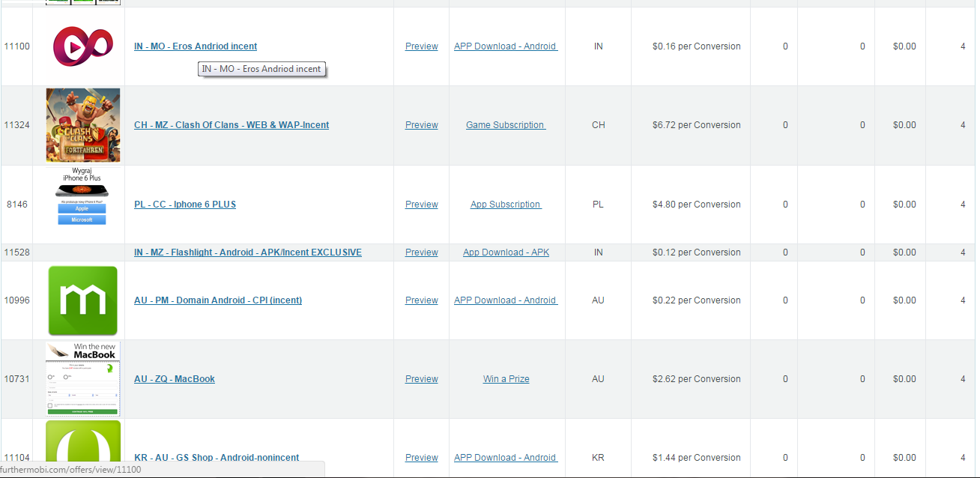Open KR - AU - GS Shop offer link

point(216,458)
